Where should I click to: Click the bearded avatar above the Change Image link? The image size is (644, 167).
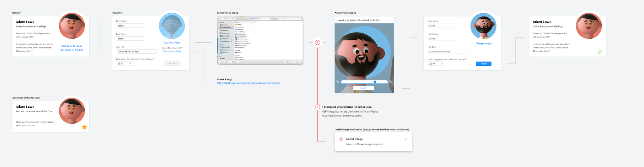tap(483, 26)
